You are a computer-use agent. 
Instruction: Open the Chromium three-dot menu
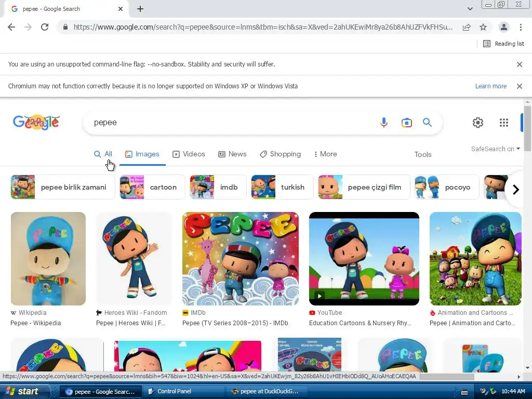[521, 27]
